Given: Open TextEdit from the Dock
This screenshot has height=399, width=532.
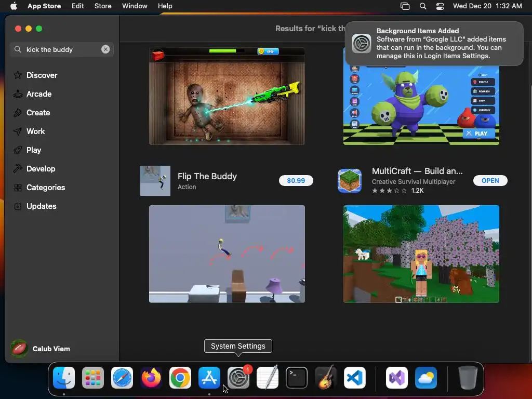Looking at the screenshot, I should point(268,377).
